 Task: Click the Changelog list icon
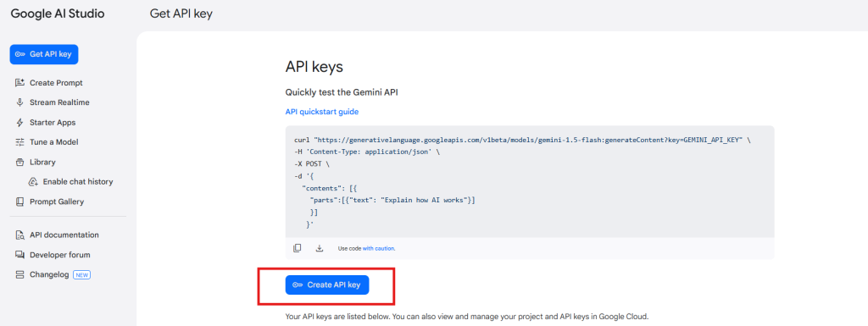tap(20, 274)
